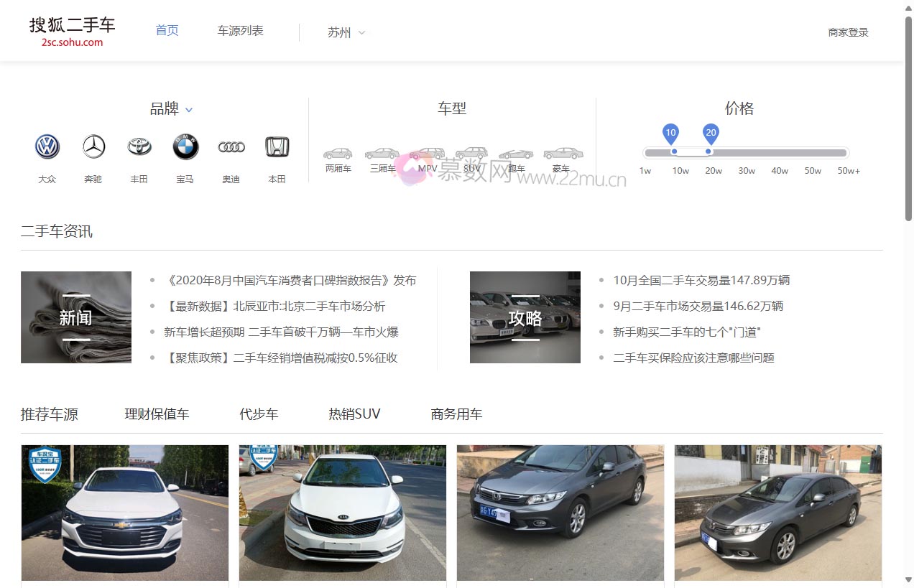Open the white Chevrolet car thumbnail
Screen dimensions: 914x588
pos(125,512)
